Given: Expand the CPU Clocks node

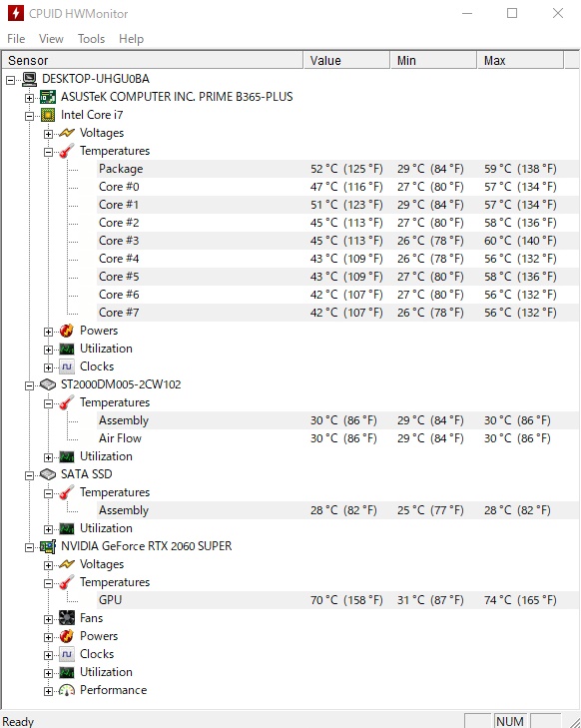Looking at the screenshot, I should [x=48, y=367].
